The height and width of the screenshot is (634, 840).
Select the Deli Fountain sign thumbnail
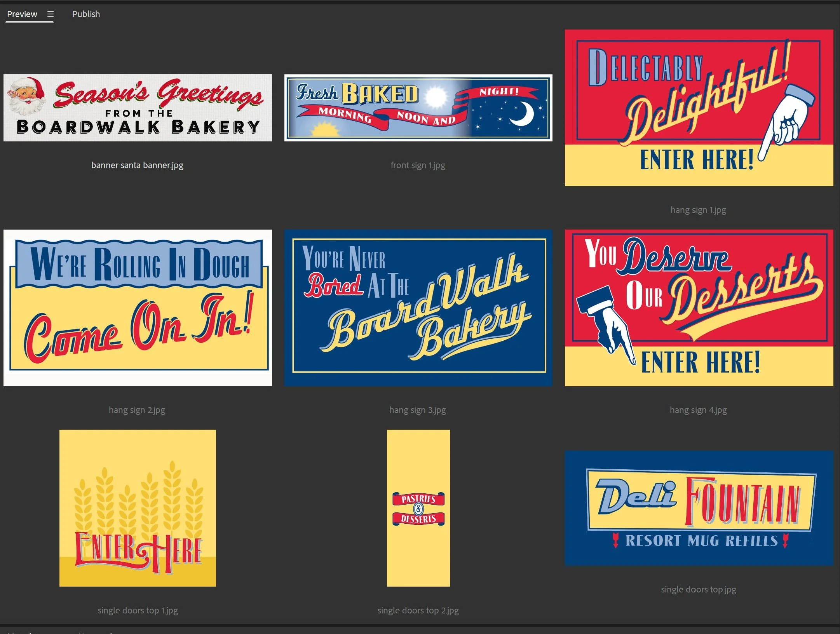[x=699, y=508]
